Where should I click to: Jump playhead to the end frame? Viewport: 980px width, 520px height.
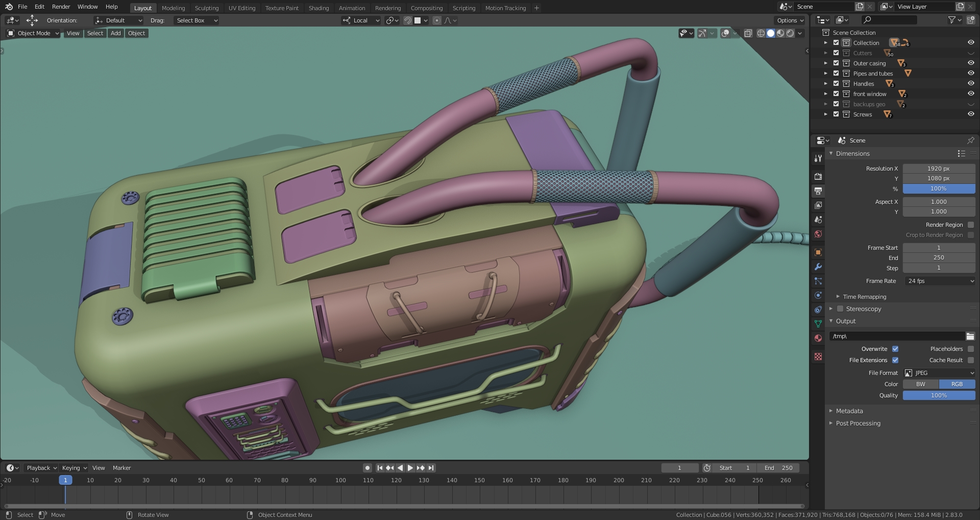tap(431, 467)
